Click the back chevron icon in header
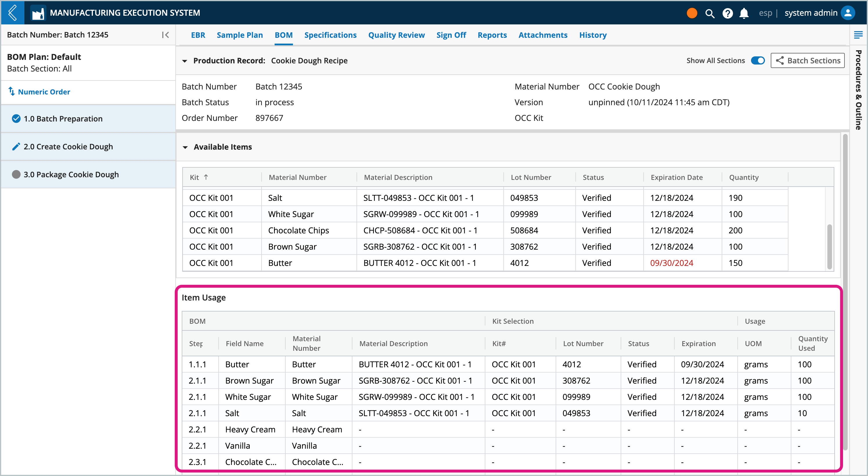This screenshot has width=868, height=476. coord(12,13)
